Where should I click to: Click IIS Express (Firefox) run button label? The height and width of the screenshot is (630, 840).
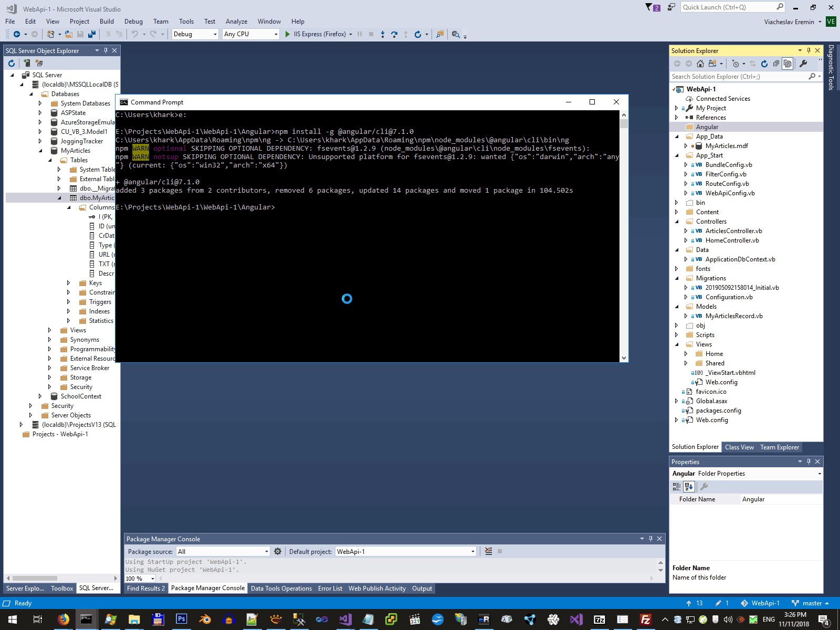click(x=320, y=34)
